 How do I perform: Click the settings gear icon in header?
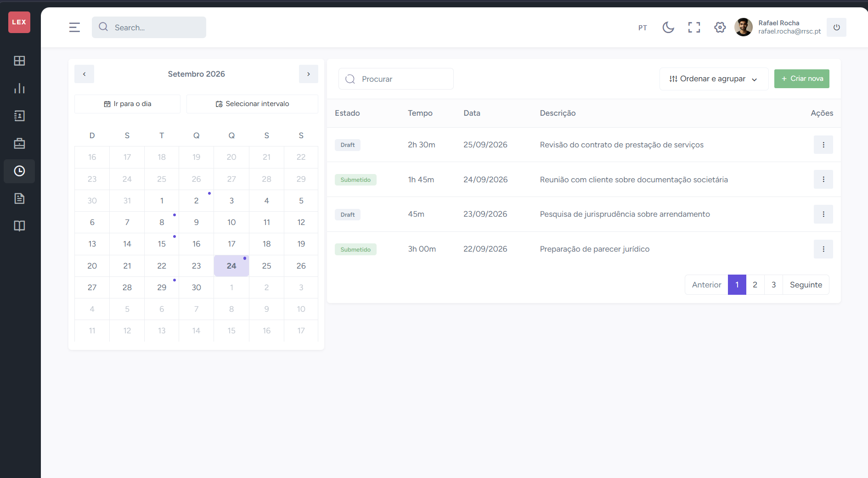(x=720, y=28)
